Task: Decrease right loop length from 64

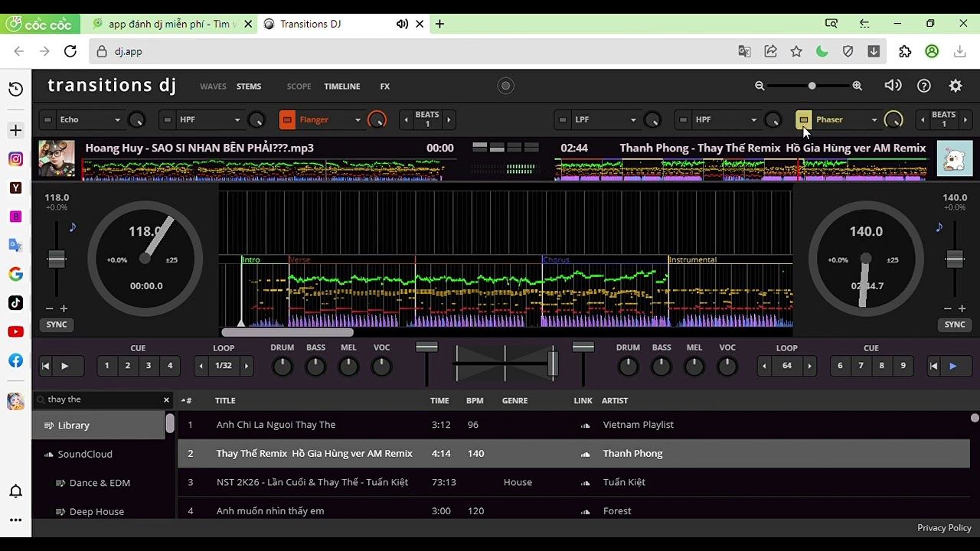Action: (764, 366)
